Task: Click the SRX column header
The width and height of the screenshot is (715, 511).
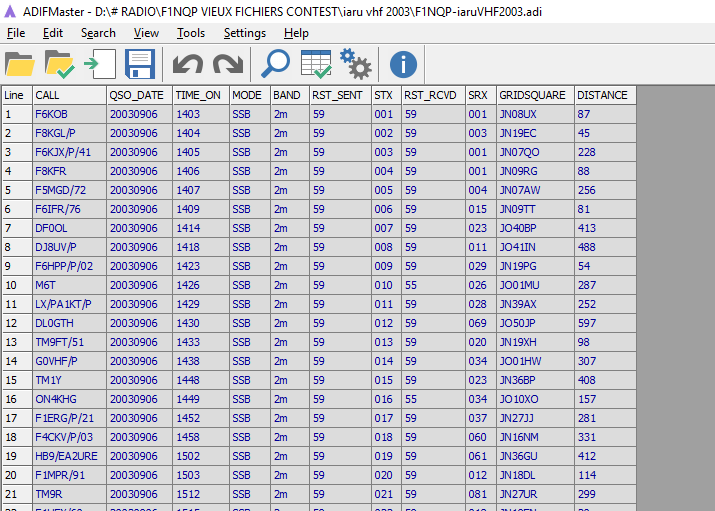Action: (481, 95)
